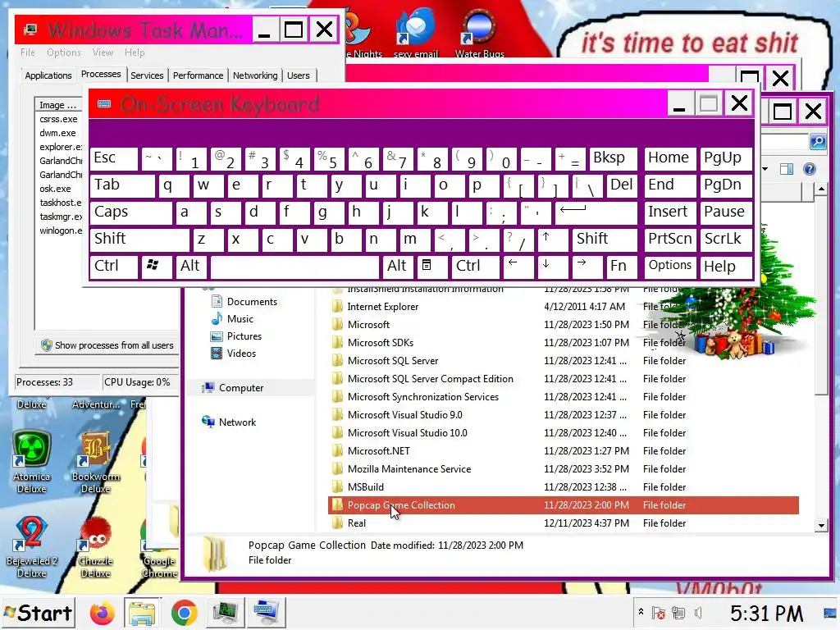Switch to Users tab in Task Manager
Image resolution: width=840 pixels, height=630 pixels.
coord(298,75)
